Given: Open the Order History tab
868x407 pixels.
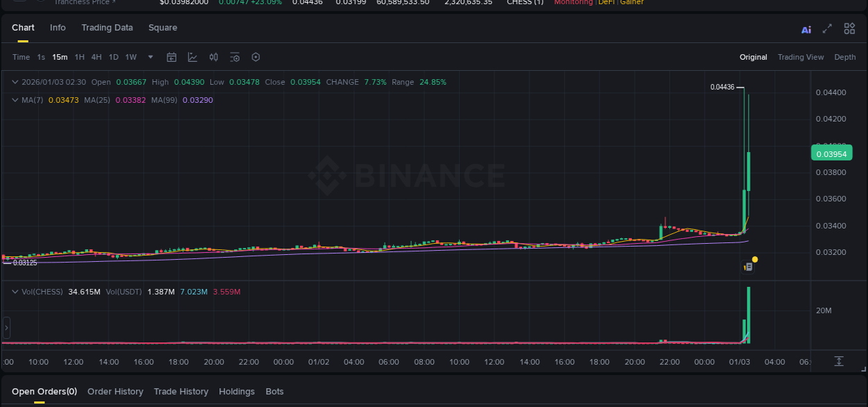Looking at the screenshot, I should tap(115, 391).
